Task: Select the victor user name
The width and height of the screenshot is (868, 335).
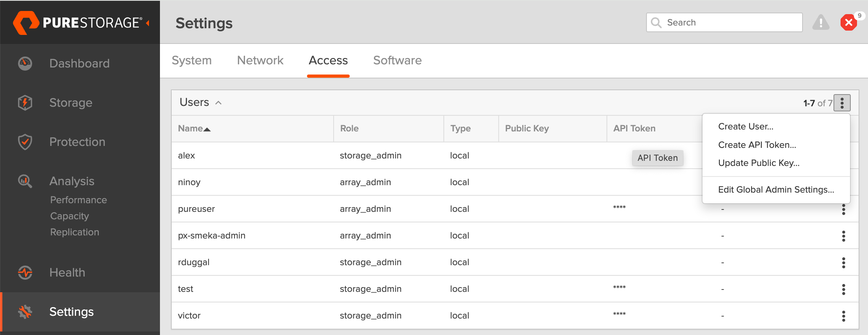Action: point(189,316)
